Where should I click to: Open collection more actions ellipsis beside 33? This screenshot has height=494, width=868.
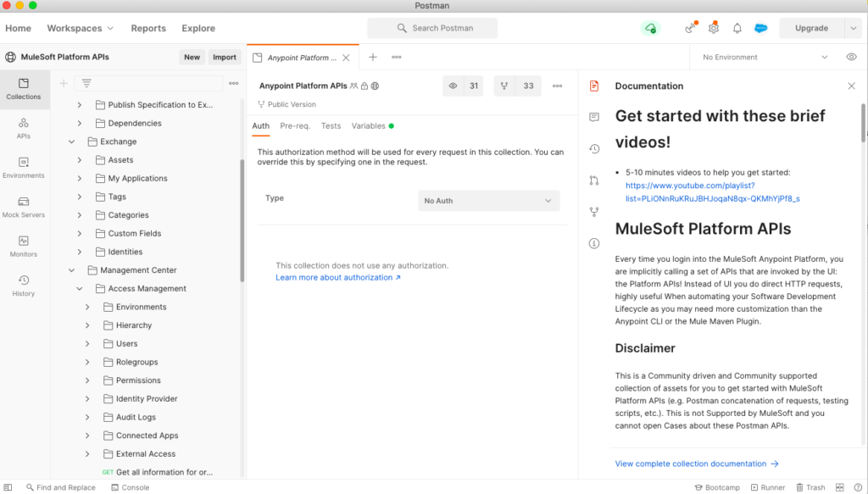pos(558,86)
